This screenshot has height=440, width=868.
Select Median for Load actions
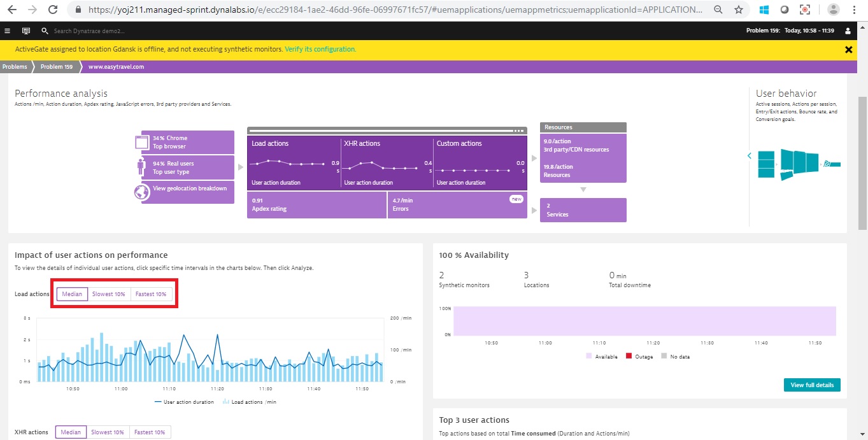[72, 294]
